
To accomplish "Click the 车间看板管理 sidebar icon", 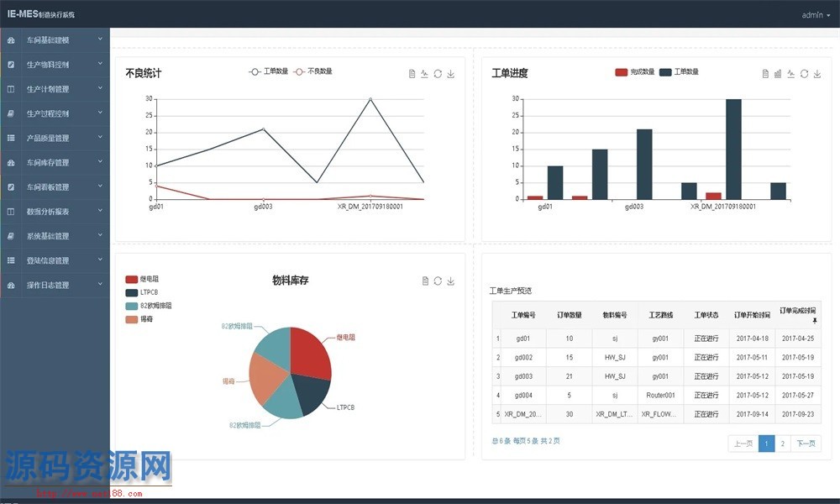I will click(x=11, y=187).
